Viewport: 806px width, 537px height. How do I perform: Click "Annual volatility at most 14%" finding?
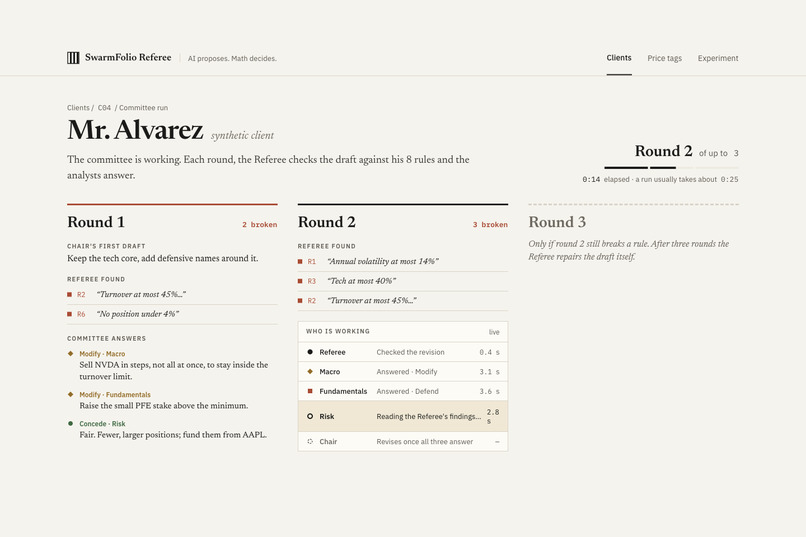pyautogui.click(x=383, y=262)
